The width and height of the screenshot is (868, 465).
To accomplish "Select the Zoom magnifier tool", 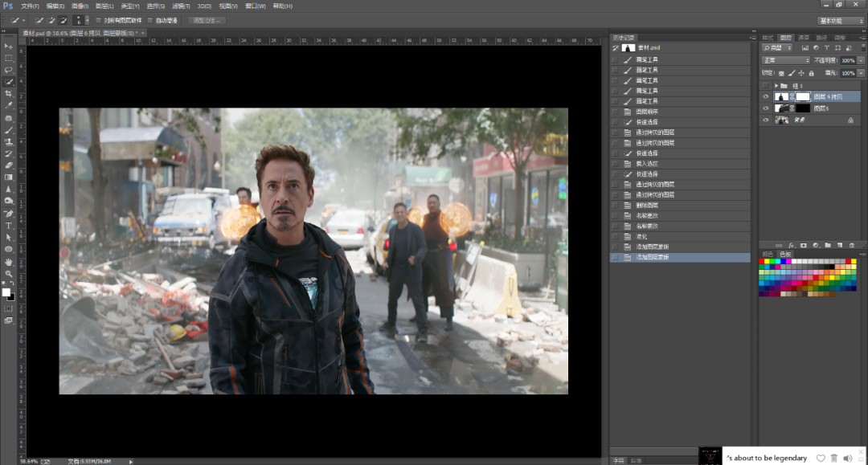I will 9,274.
